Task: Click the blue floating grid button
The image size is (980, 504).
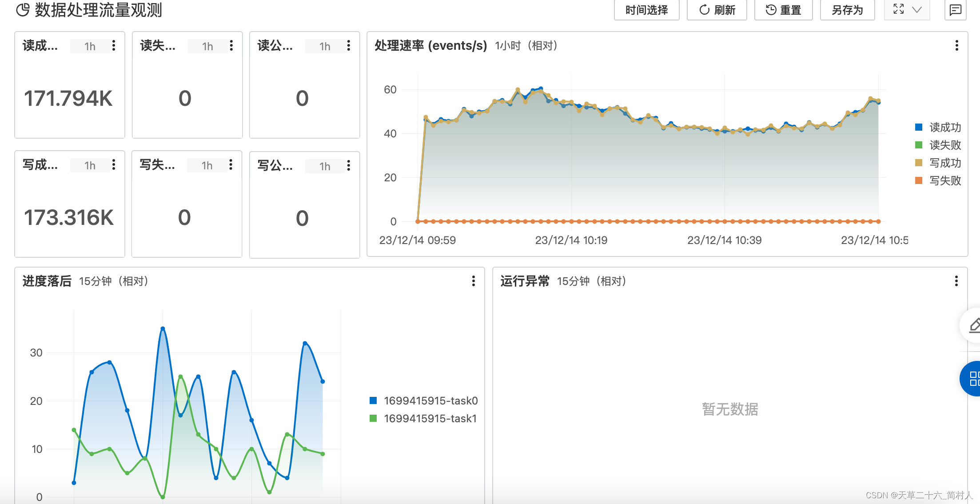Action: coord(972,379)
